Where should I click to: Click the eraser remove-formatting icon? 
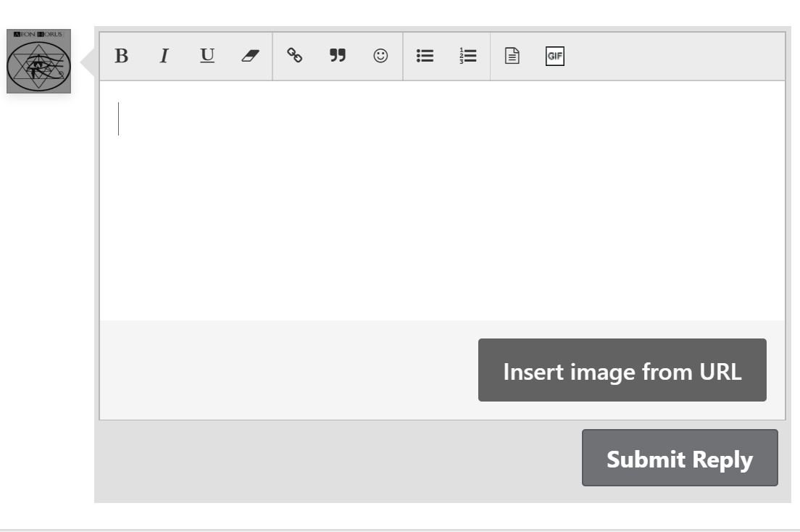(250, 56)
